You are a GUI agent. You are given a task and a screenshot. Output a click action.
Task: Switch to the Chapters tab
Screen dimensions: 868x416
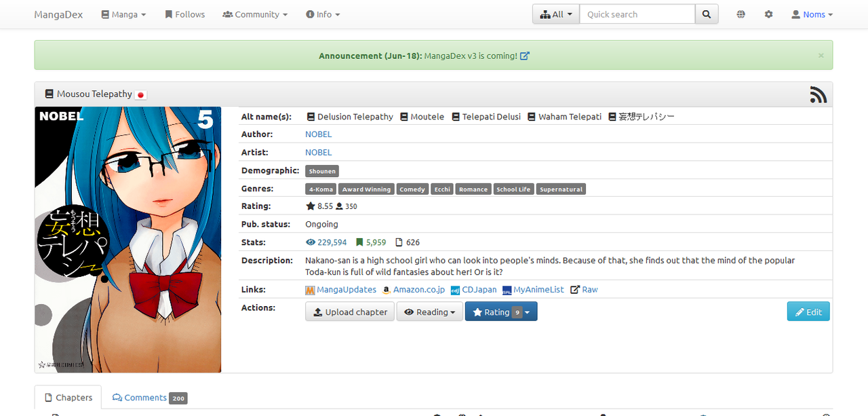coord(68,398)
